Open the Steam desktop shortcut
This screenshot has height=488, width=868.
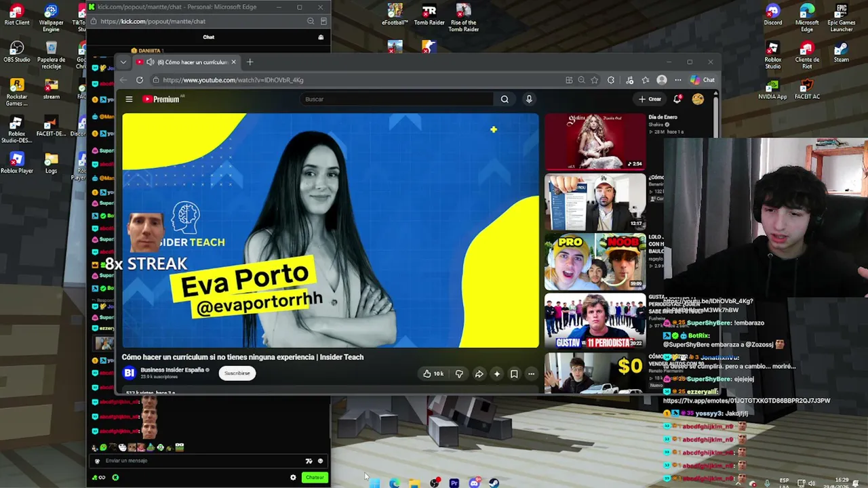coord(841,52)
